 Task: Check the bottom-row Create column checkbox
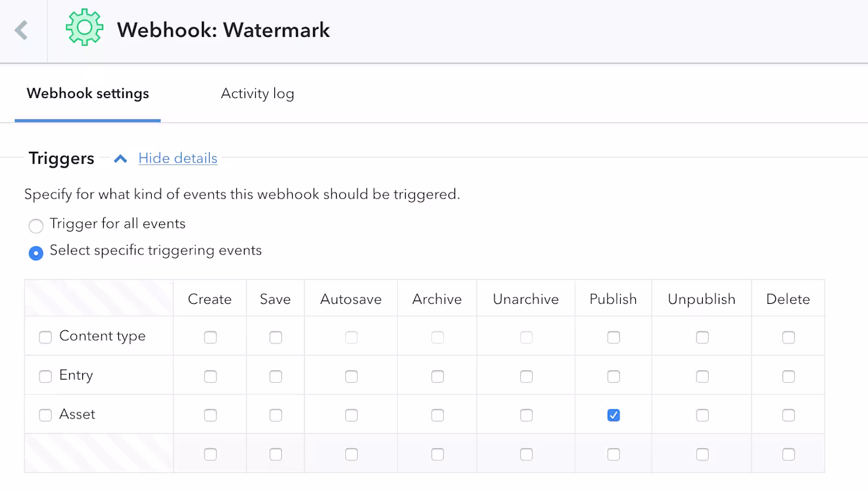[x=210, y=454]
